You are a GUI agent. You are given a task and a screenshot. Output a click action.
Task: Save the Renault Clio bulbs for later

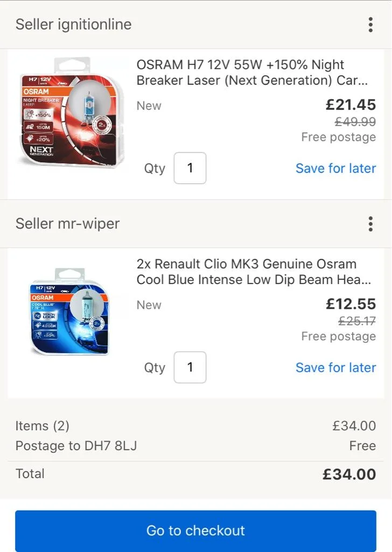click(x=336, y=368)
